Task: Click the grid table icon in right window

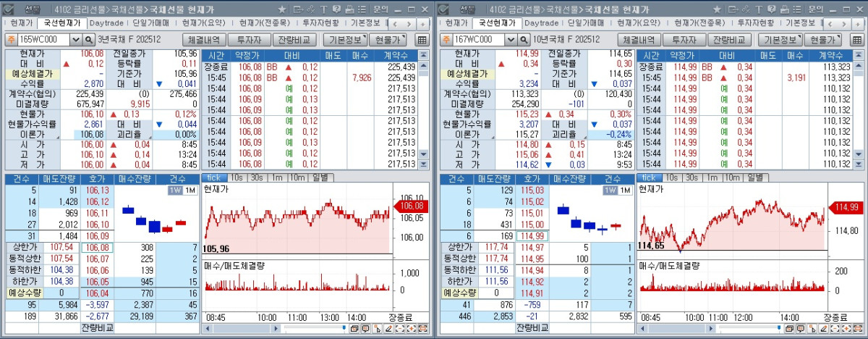Action: click(x=856, y=40)
